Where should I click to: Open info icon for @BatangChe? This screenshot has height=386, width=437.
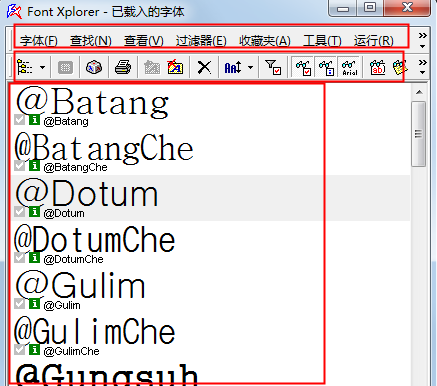(x=34, y=166)
